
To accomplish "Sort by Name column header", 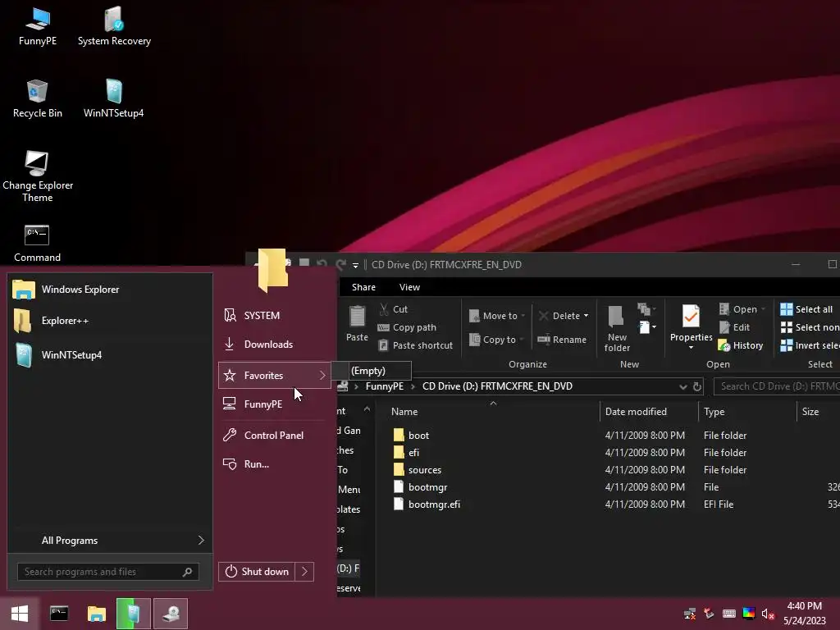I will [x=404, y=412].
